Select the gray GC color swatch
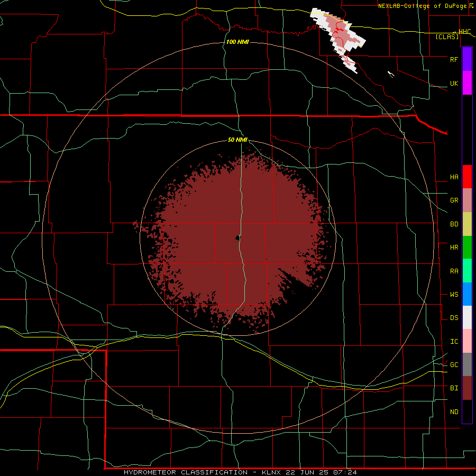Viewport: 476px width, 476px height. click(467, 364)
